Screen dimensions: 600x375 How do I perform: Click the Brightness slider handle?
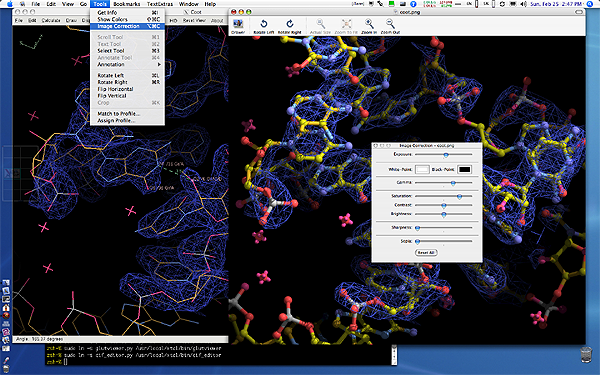443,215
